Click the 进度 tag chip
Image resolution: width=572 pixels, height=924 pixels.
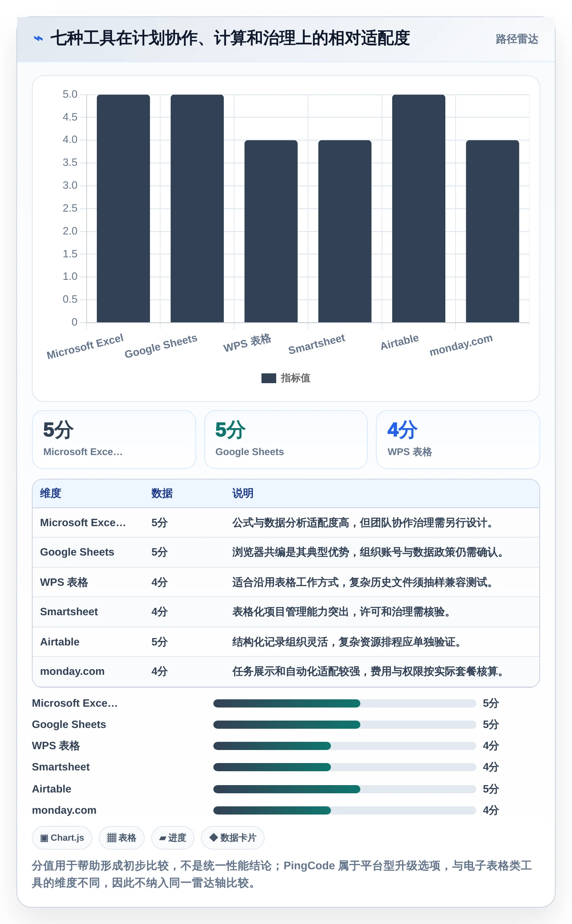[x=173, y=838]
